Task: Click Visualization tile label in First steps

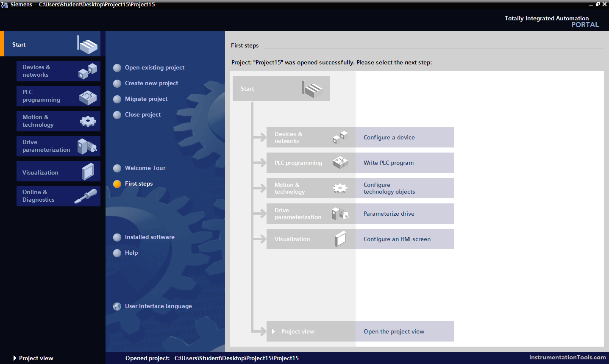Action: pos(292,239)
